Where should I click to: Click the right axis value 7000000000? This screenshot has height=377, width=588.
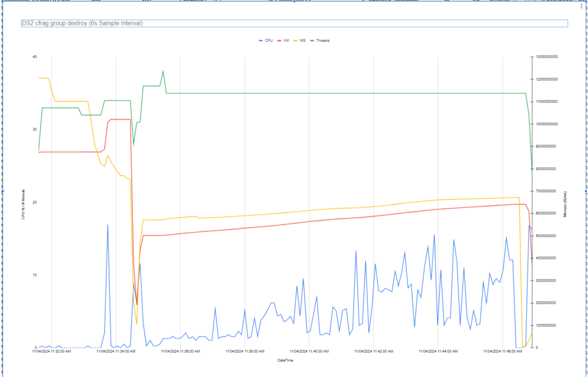(546, 191)
